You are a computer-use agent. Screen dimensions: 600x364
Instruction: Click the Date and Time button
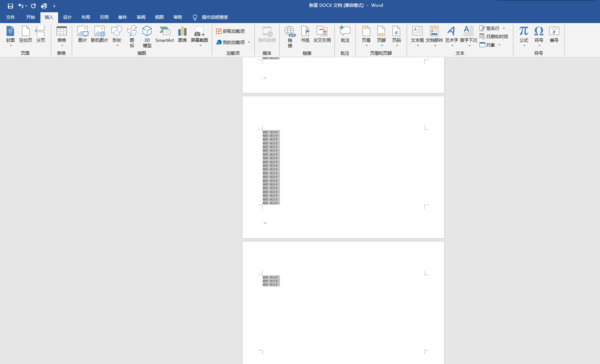click(x=494, y=36)
